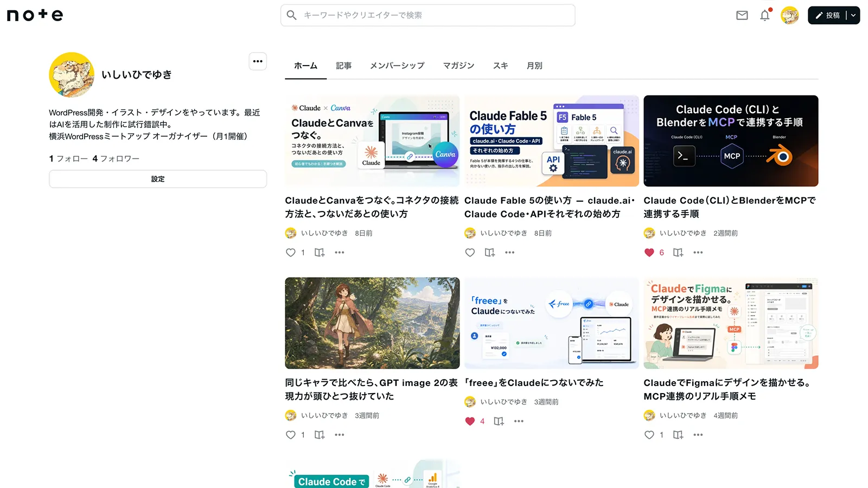The height and width of the screenshot is (488, 868).
Task: Switch to the スキ tab
Action: (x=500, y=66)
